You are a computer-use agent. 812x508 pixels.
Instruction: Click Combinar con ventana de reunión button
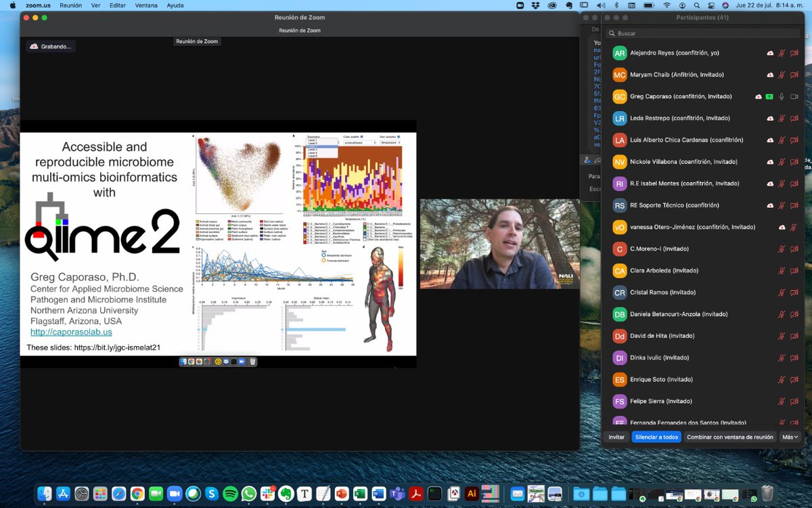point(730,437)
